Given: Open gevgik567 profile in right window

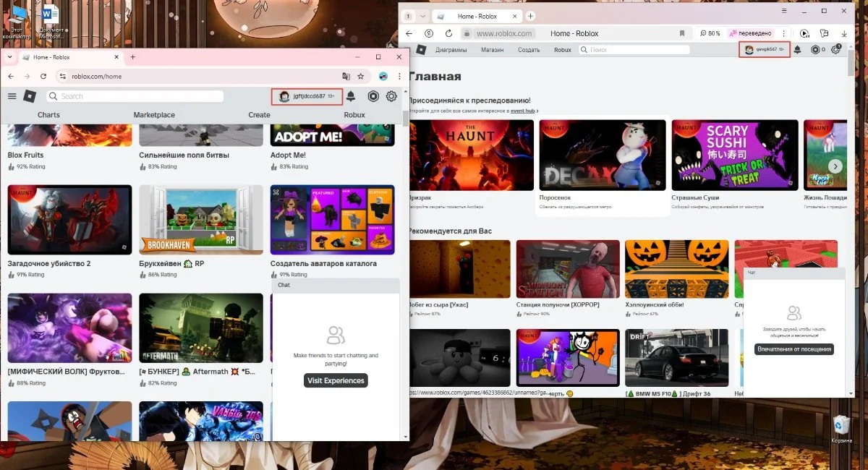Looking at the screenshot, I should (764, 49).
